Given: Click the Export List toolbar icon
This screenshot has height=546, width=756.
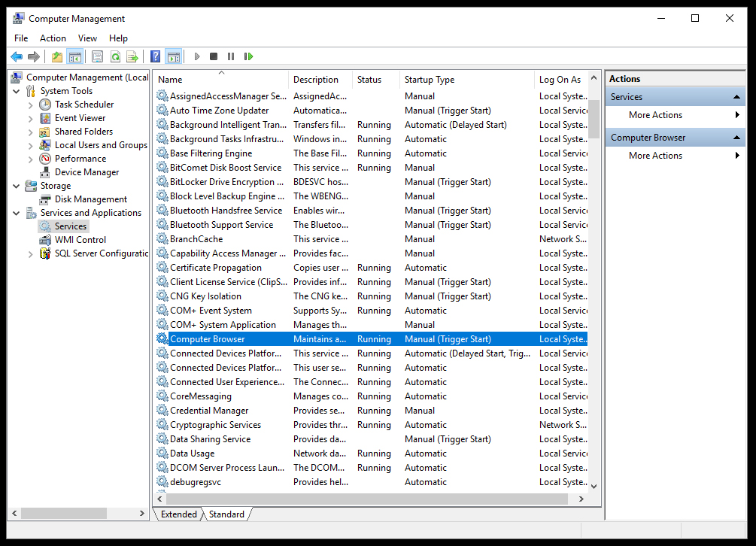Looking at the screenshot, I should [x=132, y=57].
